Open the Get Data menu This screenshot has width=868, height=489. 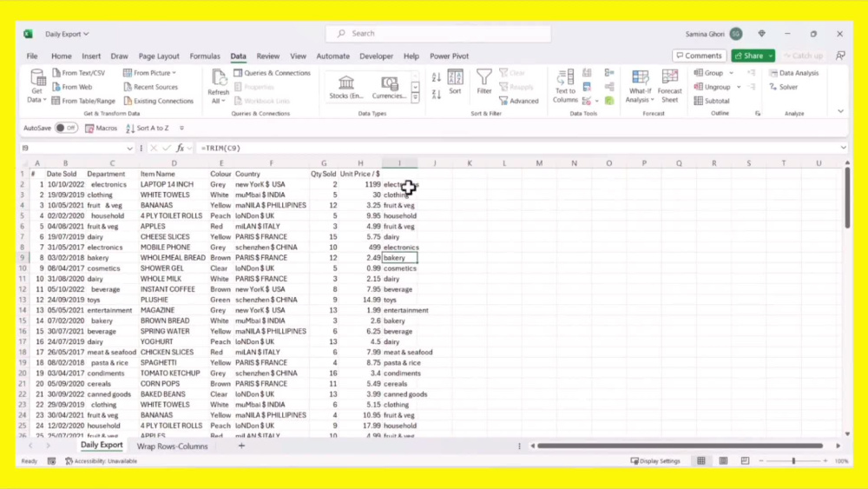tap(36, 86)
